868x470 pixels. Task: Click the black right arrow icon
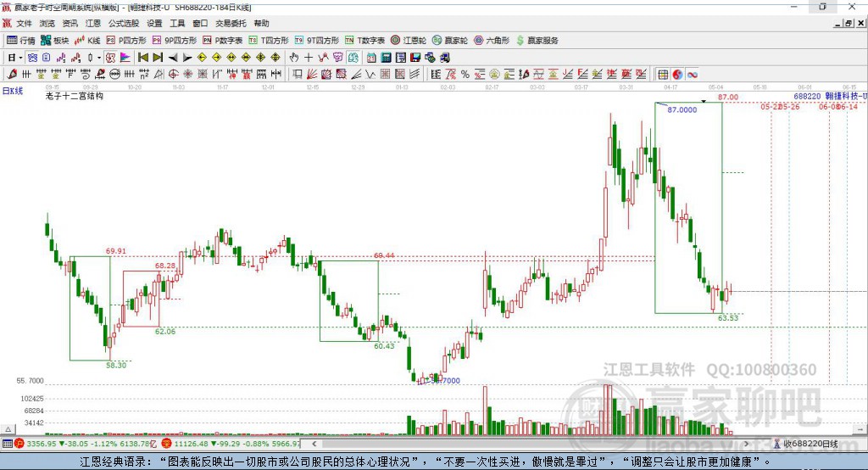[187, 58]
